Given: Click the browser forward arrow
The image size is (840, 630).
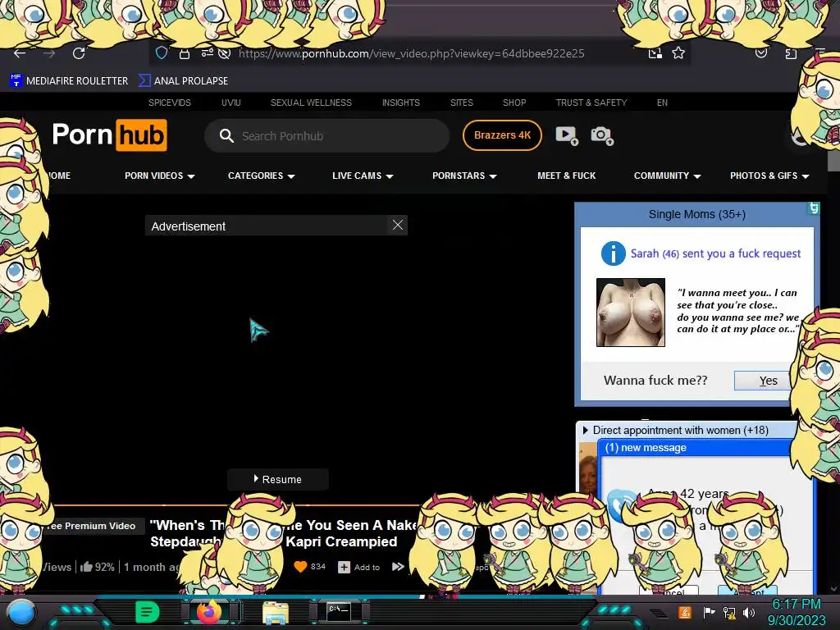Looking at the screenshot, I should tap(49, 53).
